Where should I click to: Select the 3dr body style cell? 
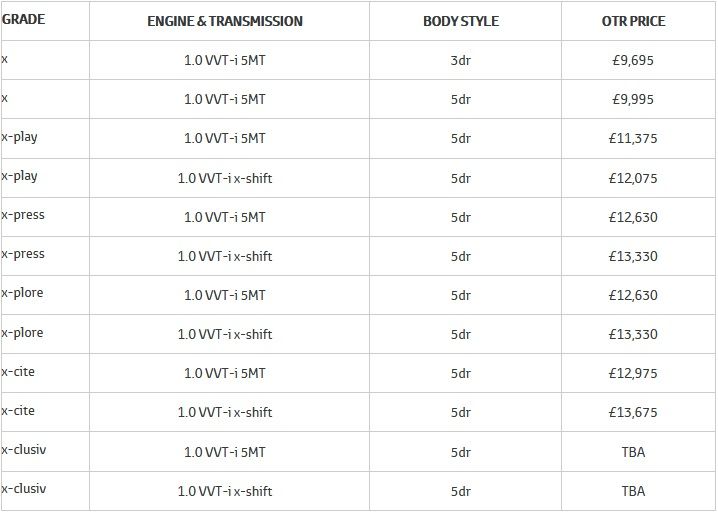pos(460,60)
